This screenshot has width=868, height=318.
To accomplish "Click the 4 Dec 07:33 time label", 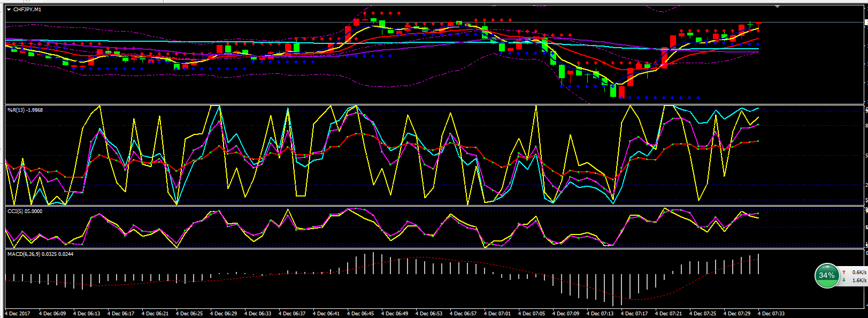I will [771, 313].
